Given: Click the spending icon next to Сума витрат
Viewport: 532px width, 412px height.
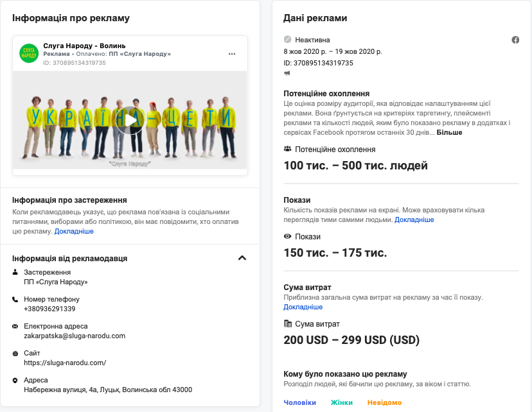Looking at the screenshot, I should (x=287, y=323).
